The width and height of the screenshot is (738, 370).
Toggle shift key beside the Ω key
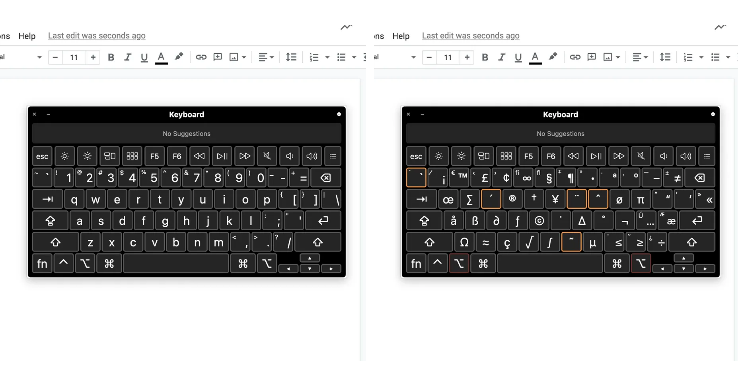coord(429,242)
